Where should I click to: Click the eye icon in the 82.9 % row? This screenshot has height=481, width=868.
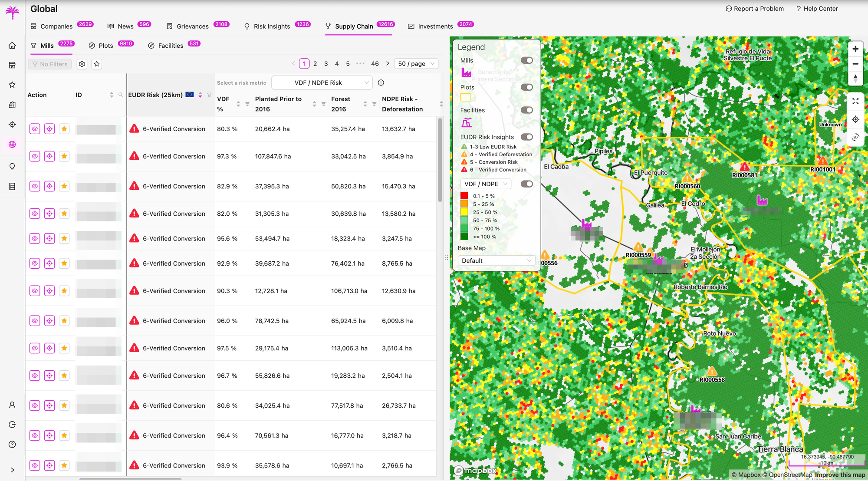[35, 186]
